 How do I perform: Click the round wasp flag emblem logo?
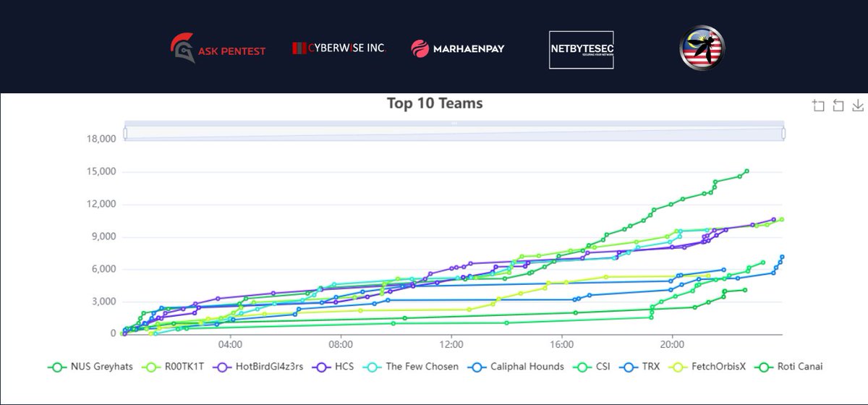[702, 48]
